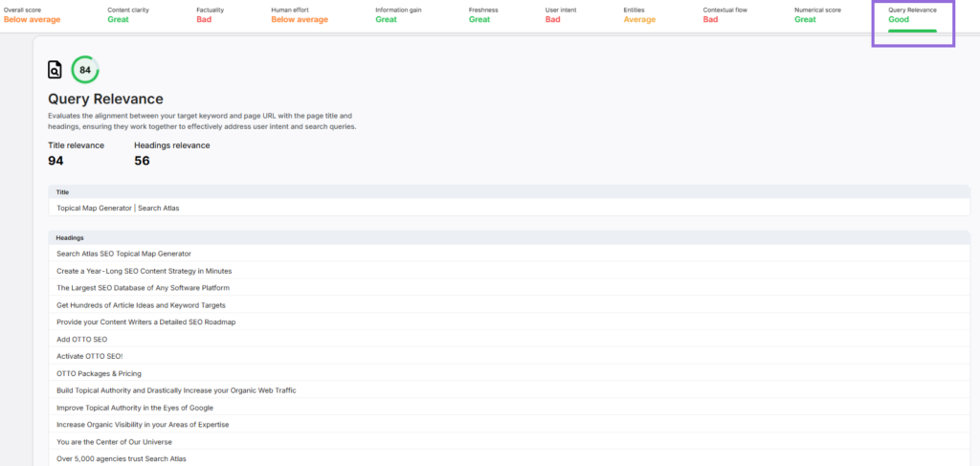Select 'Build Topical Authority and Drastically Increase' row
The width and height of the screenshot is (980, 466).
[509, 390]
